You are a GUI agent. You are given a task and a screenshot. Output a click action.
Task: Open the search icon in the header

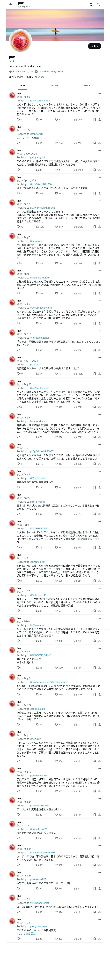tap(98, 5)
